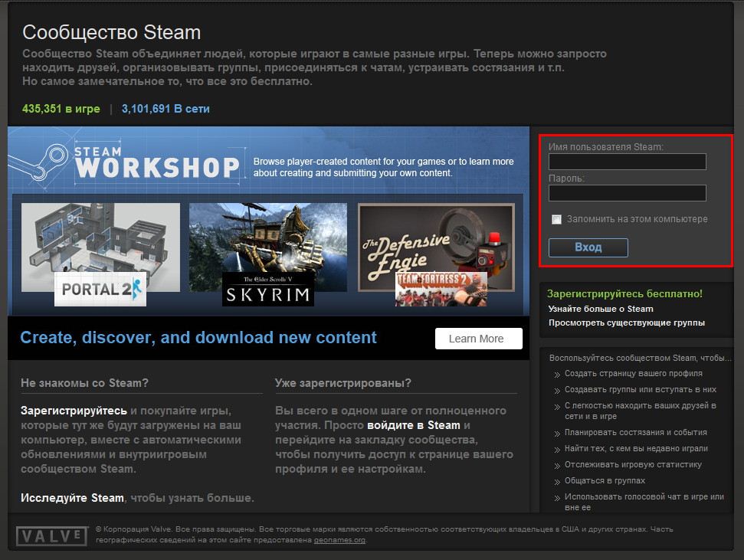This screenshot has width=744, height=560.
Task: Click "Общаться в группах" list item
Action: pyautogui.click(x=605, y=481)
